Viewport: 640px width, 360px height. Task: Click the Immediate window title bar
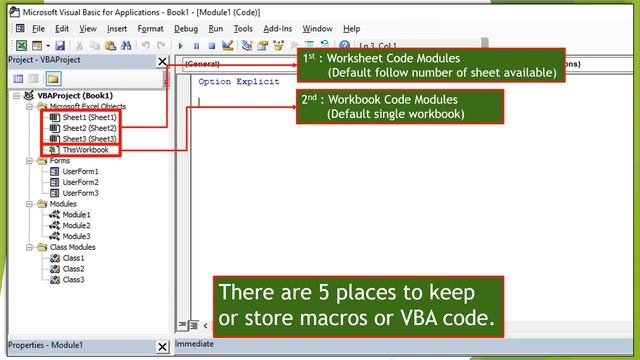pos(404,344)
